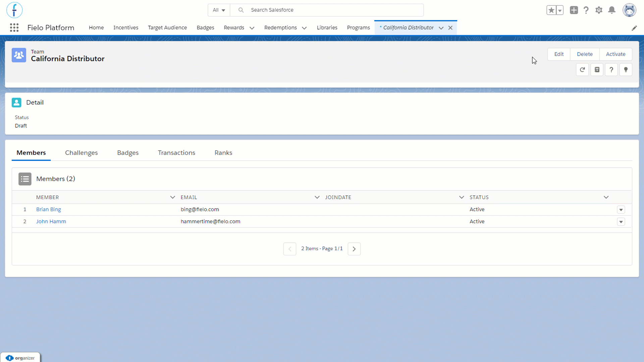This screenshot has height=362, width=644.
Task: Click the '2 Items - Page 1/1' text
Action: click(x=322, y=249)
